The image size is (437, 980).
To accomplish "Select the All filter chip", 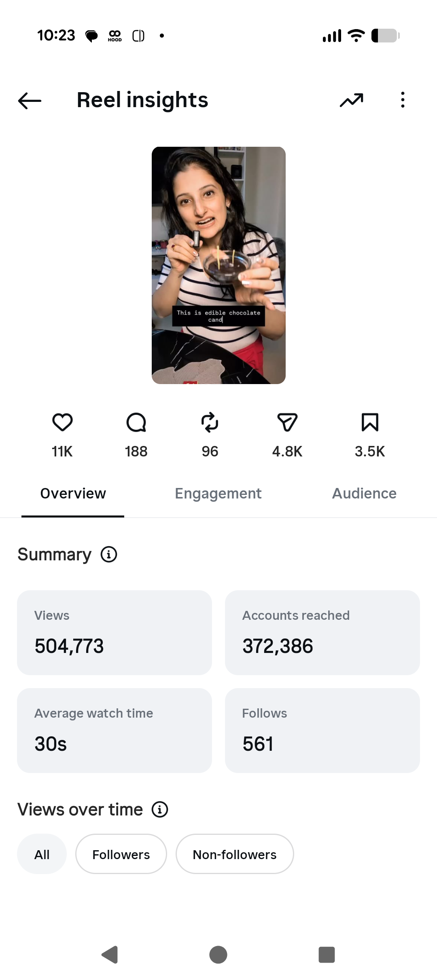I will click(x=42, y=854).
